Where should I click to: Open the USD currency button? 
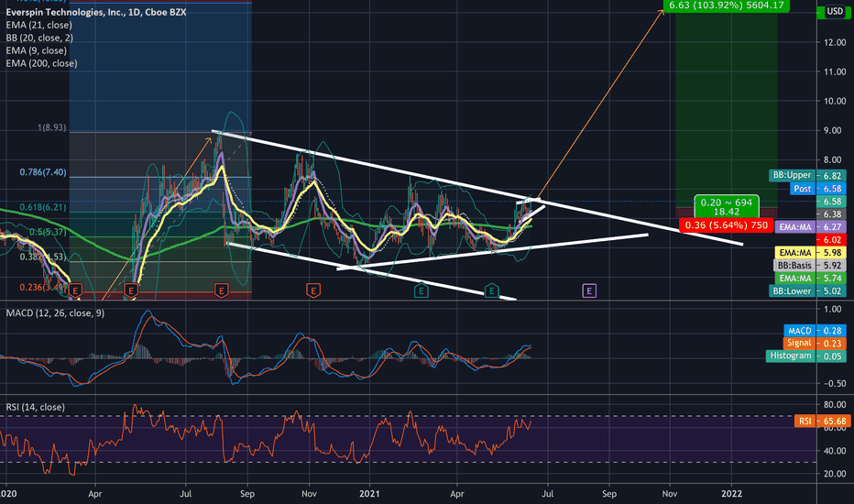coord(835,11)
